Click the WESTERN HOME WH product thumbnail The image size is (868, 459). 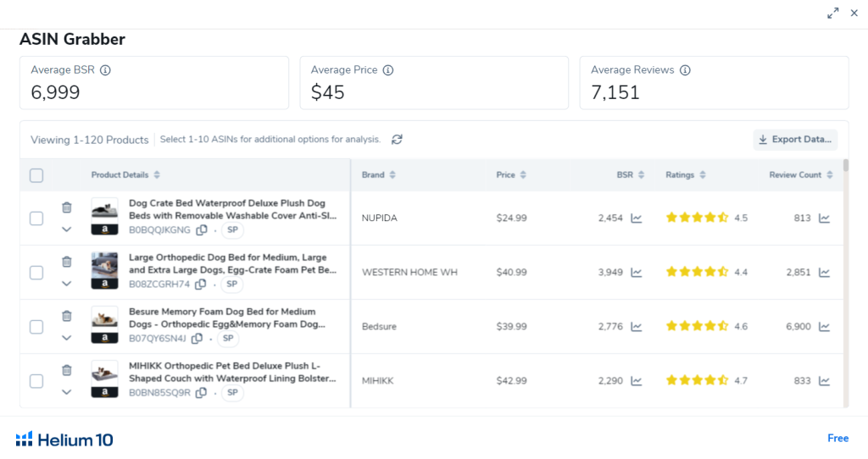click(x=104, y=270)
